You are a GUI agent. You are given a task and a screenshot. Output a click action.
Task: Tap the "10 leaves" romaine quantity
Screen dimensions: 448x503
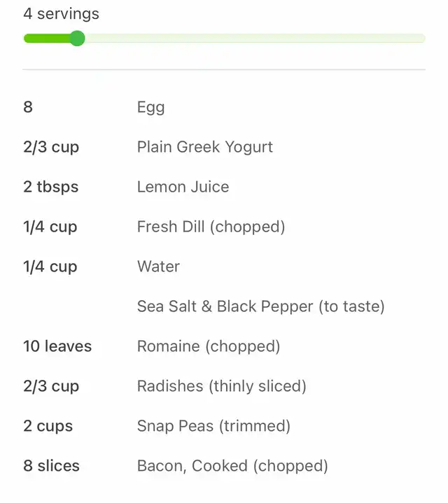(x=57, y=346)
